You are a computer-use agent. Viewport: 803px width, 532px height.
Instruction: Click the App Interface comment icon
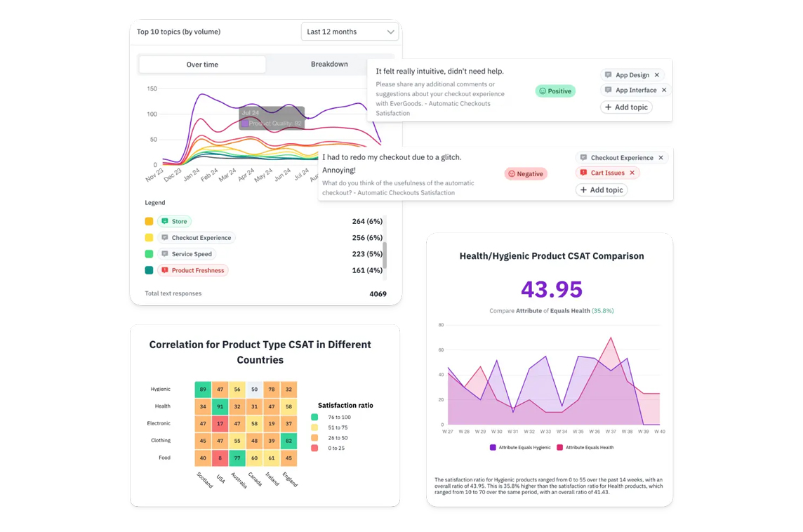[x=609, y=90]
